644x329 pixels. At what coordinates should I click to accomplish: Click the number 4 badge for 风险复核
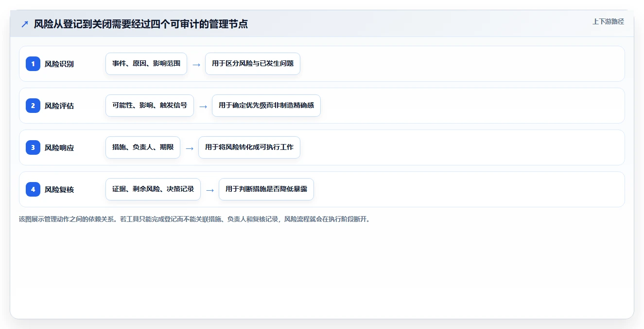[x=33, y=189]
